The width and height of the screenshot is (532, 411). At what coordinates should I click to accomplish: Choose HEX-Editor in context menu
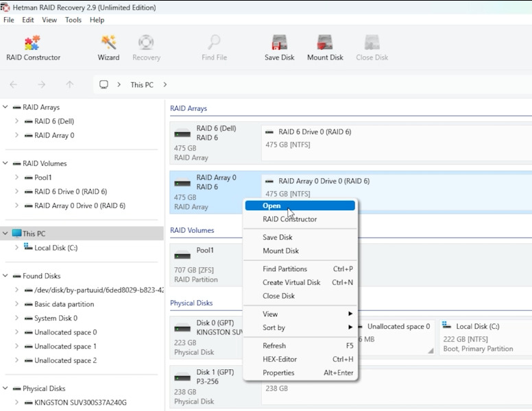click(x=300, y=359)
